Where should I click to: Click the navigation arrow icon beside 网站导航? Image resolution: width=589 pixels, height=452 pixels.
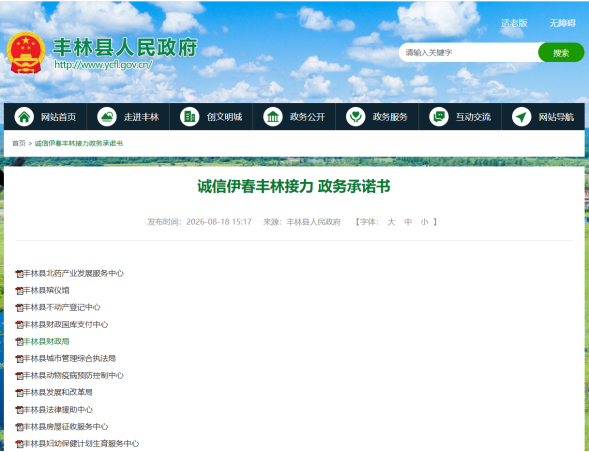click(x=521, y=117)
